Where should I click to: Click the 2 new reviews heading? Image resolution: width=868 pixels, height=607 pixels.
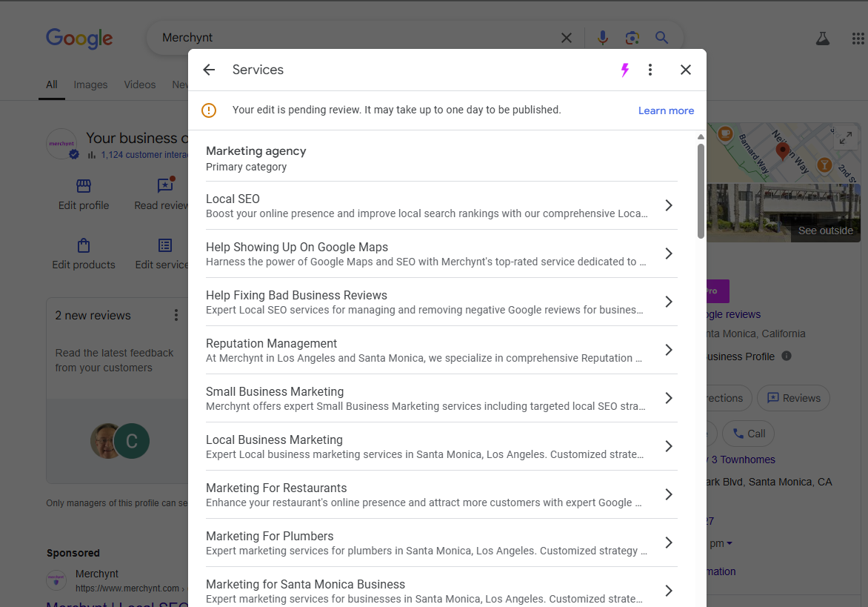coord(93,315)
